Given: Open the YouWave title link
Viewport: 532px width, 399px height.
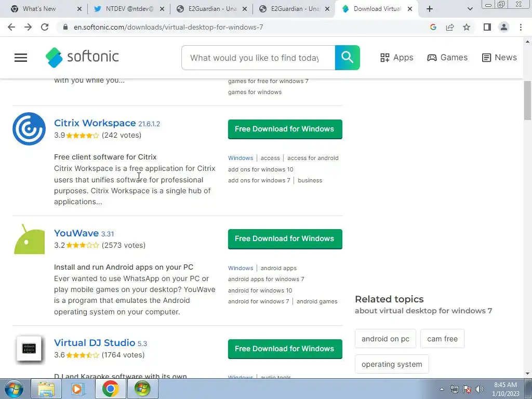Looking at the screenshot, I should [76, 233].
